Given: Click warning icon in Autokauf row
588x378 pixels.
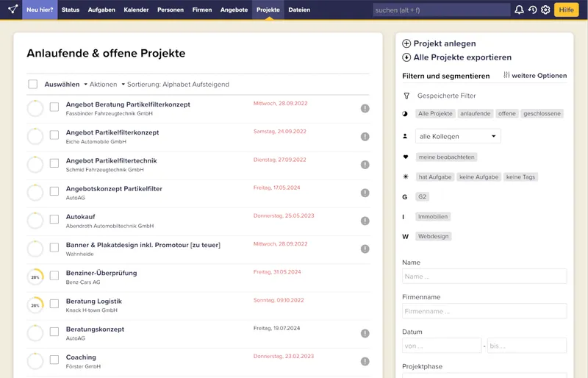Looking at the screenshot, I should pyautogui.click(x=365, y=221).
